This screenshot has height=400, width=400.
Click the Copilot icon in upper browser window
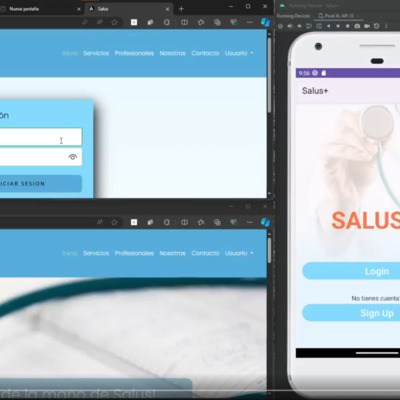point(265,22)
